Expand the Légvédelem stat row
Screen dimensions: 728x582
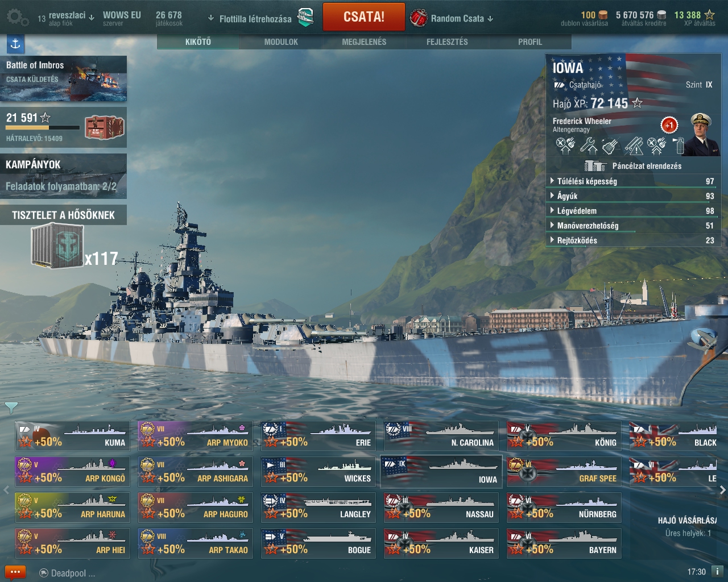(x=633, y=211)
